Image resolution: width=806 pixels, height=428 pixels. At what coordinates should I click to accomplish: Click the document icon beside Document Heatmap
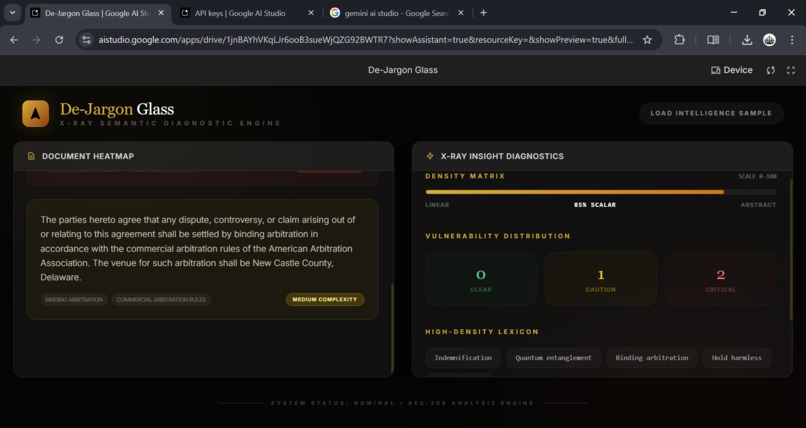click(31, 156)
